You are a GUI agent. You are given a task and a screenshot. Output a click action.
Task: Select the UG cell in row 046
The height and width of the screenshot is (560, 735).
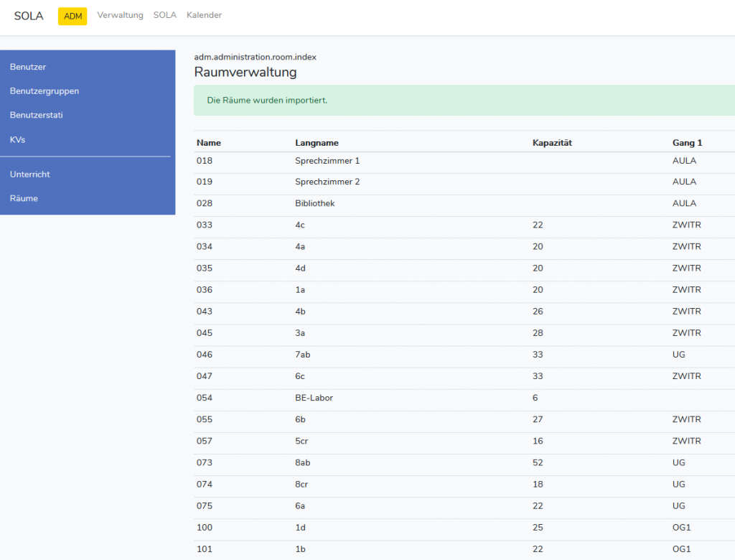click(679, 354)
